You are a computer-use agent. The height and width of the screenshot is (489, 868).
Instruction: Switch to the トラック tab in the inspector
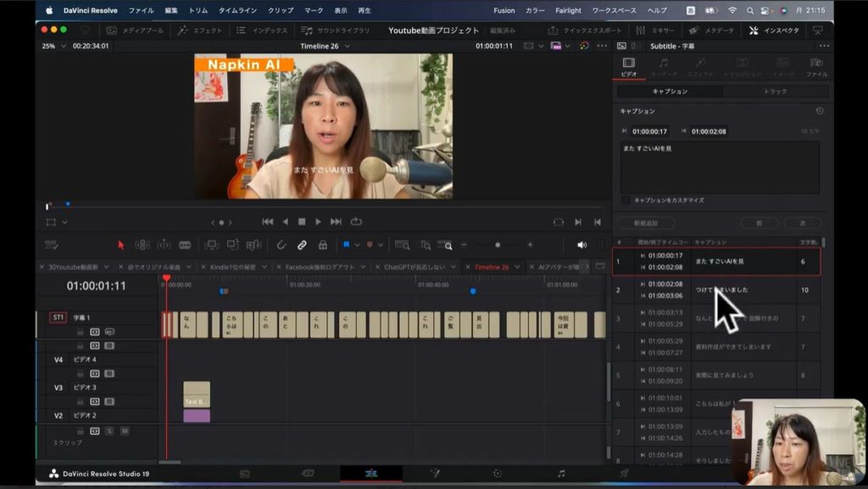tap(775, 91)
